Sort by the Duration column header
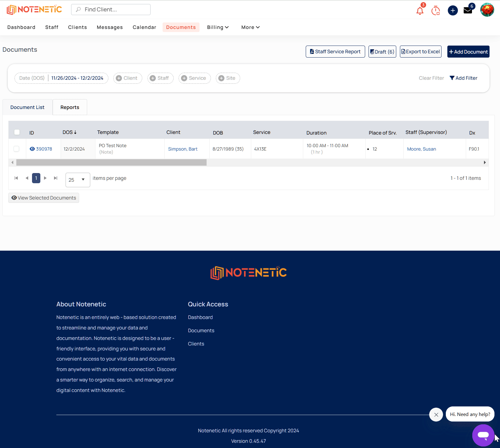500x448 pixels. coord(316,133)
